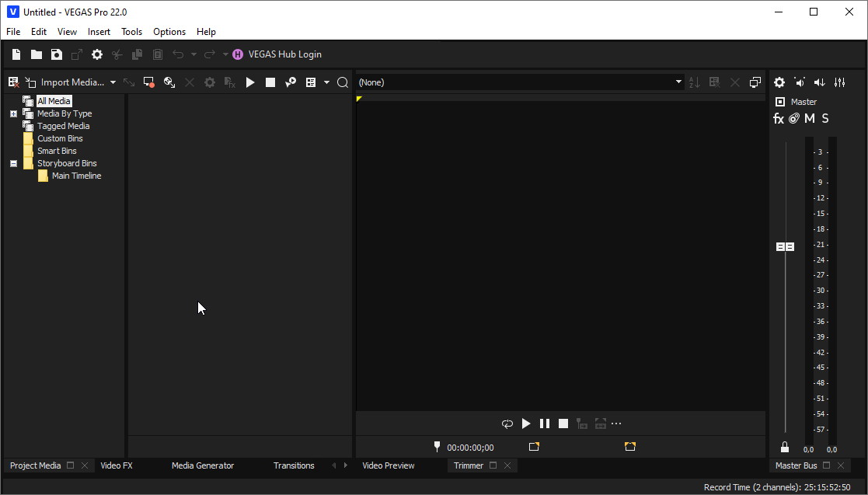Collapse the Storyboard Bins tree node
This screenshot has height=495, width=868.
(x=13, y=164)
